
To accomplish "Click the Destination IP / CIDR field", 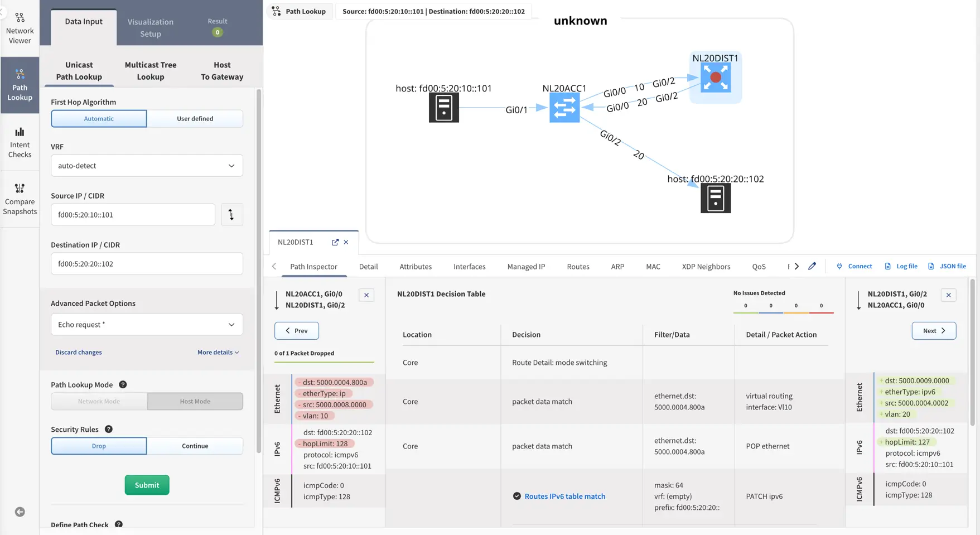I will click(x=147, y=264).
